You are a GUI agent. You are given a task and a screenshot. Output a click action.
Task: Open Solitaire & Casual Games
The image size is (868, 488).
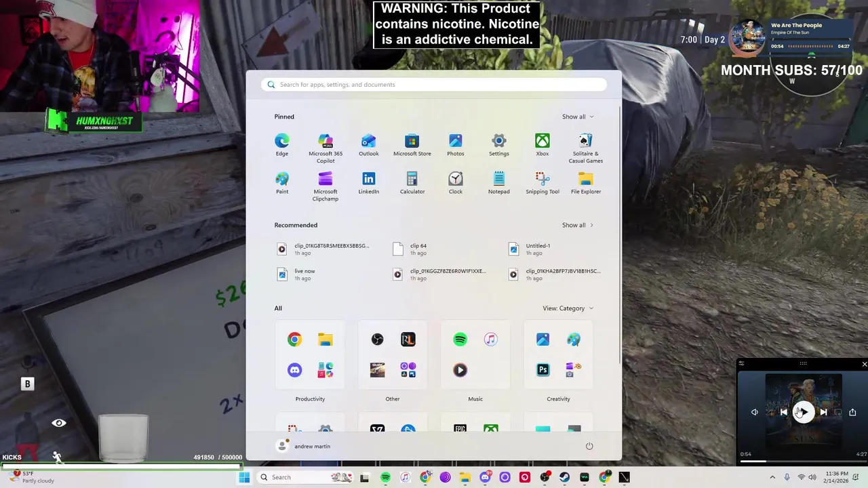[585, 148]
